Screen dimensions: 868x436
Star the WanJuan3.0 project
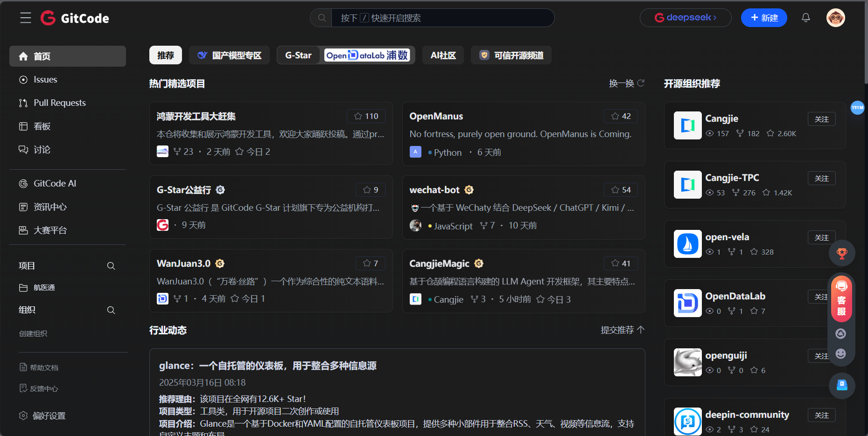(x=371, y=263)
